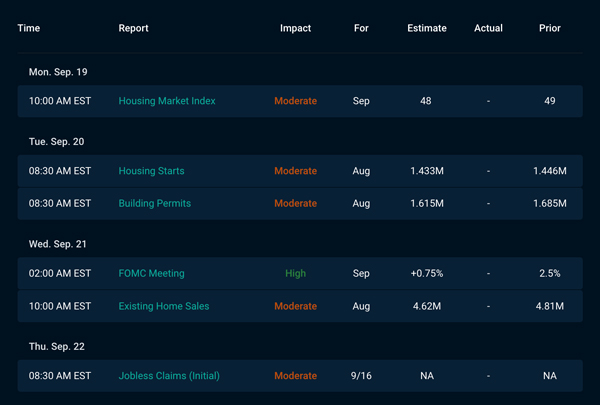Click the Prior column header

click(x=550, y=28)
